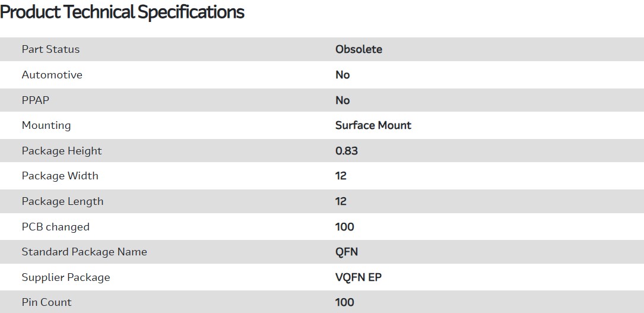The image size is (644, 313).
Task: Click the VQFN EP value
Action: 359,277
